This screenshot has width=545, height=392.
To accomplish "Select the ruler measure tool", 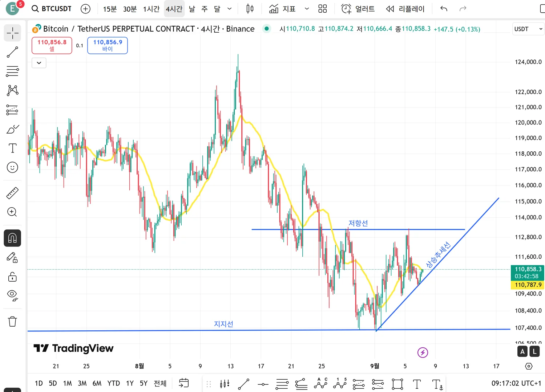I will pyautogui.click(x=12, y=193).
